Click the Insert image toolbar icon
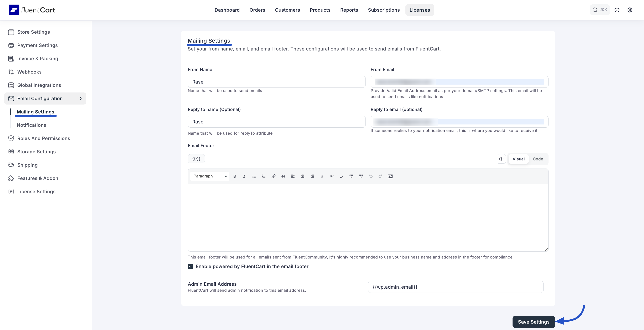The image size is (644, 330). tap(390, 176)
